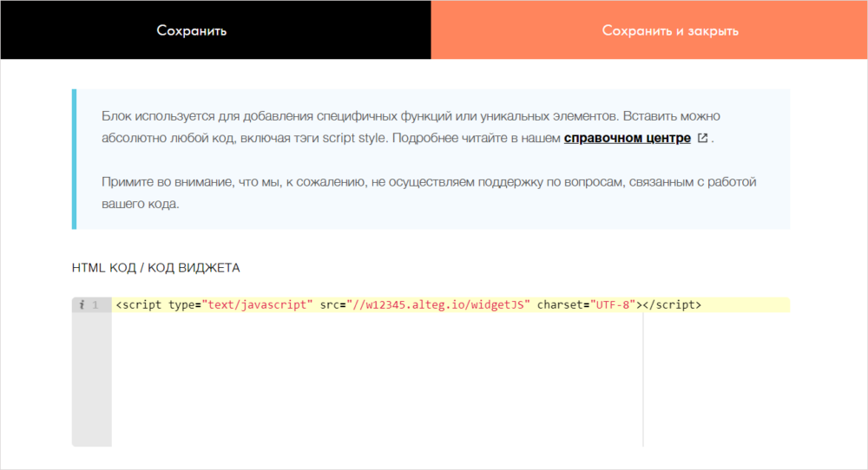
Task: Open the справочном центре link
Action: (x=627, y=138)
